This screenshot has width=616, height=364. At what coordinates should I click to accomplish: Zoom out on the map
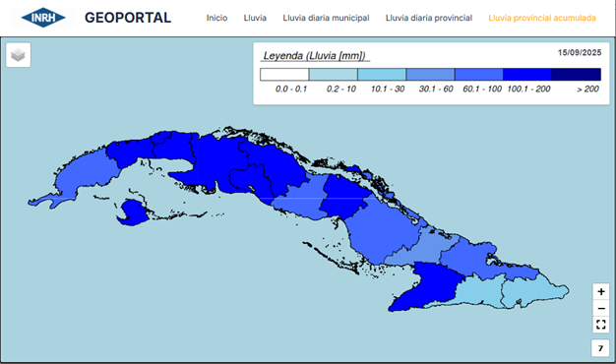pyautogui.click(x=600, y=308)
